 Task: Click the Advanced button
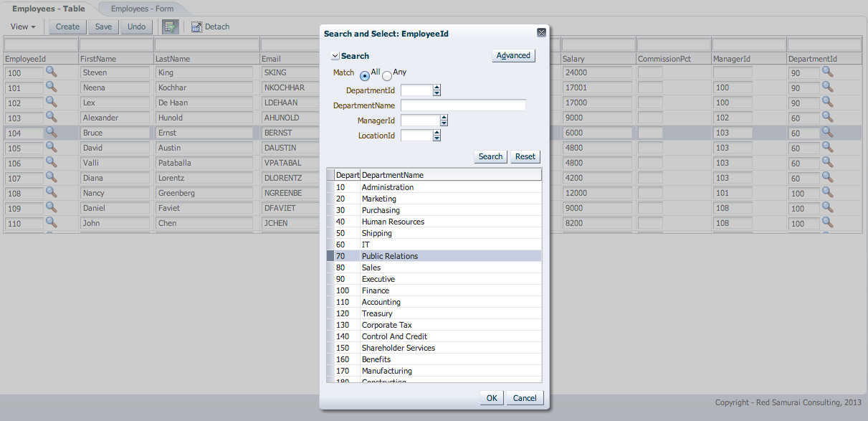[x=513, y=55]
